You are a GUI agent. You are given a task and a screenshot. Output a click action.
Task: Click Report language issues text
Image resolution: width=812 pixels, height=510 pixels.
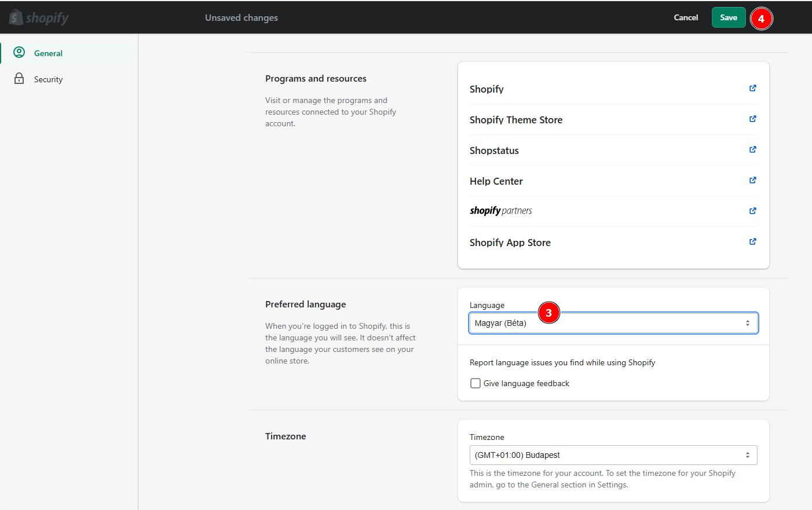coord(562,362)
